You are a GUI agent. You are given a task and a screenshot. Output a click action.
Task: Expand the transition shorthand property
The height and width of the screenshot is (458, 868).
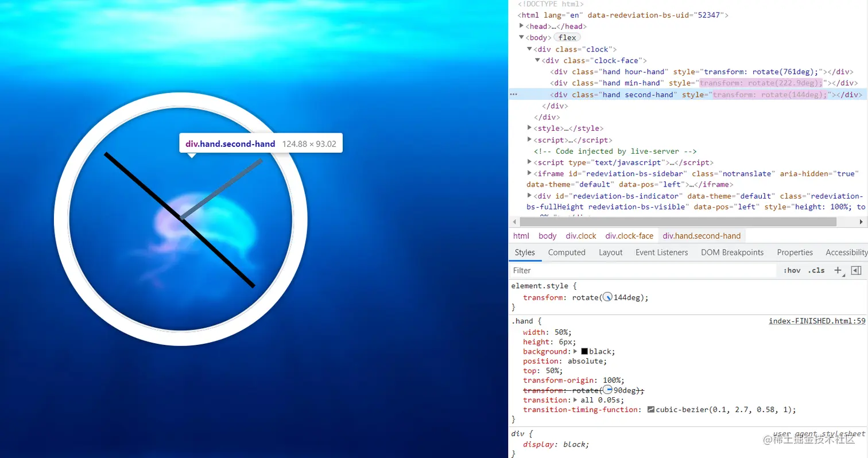[x=575, y=400]
